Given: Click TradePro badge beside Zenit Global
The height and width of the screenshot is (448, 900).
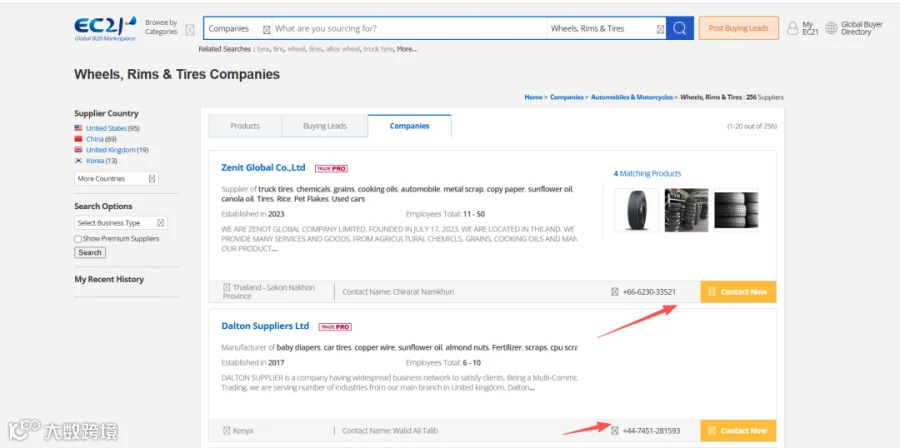Looking at the screenshot, I should point(331,169).
